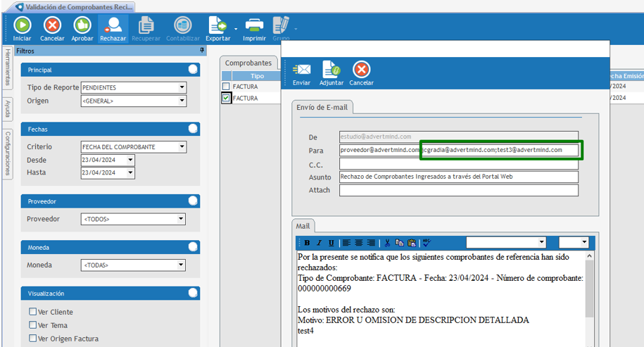Open the Herramientas side tab
644x347 pixels.
(8, 68)
